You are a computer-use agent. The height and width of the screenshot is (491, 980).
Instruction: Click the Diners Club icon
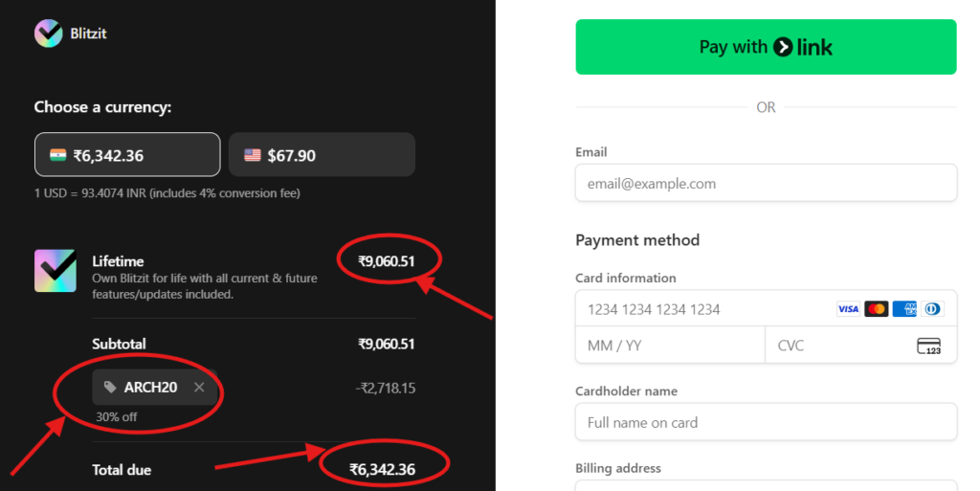coord(932,309)
